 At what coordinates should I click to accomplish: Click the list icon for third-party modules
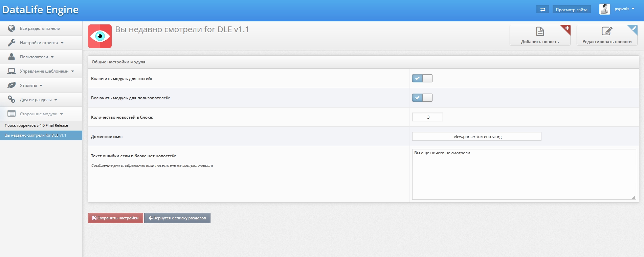pyautogui.click(x=12, y=114)
